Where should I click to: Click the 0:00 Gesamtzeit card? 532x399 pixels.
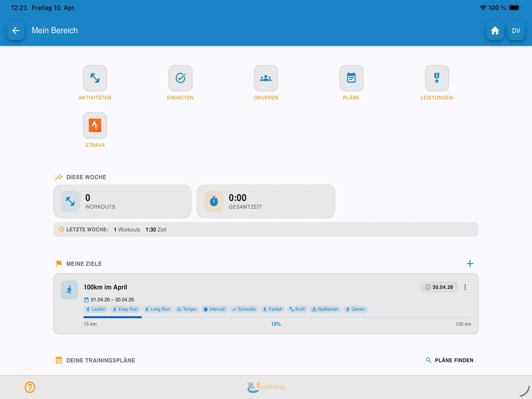[x=266, y=201]
